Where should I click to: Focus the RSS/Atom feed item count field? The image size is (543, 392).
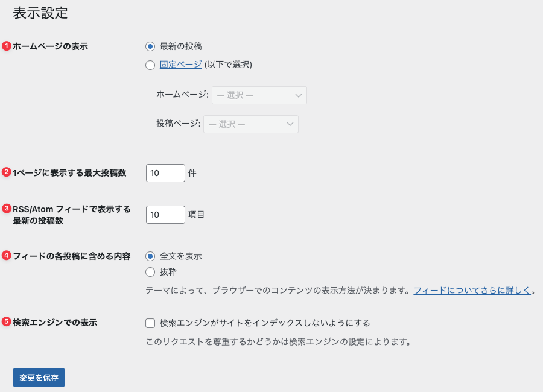pos(165,215)
